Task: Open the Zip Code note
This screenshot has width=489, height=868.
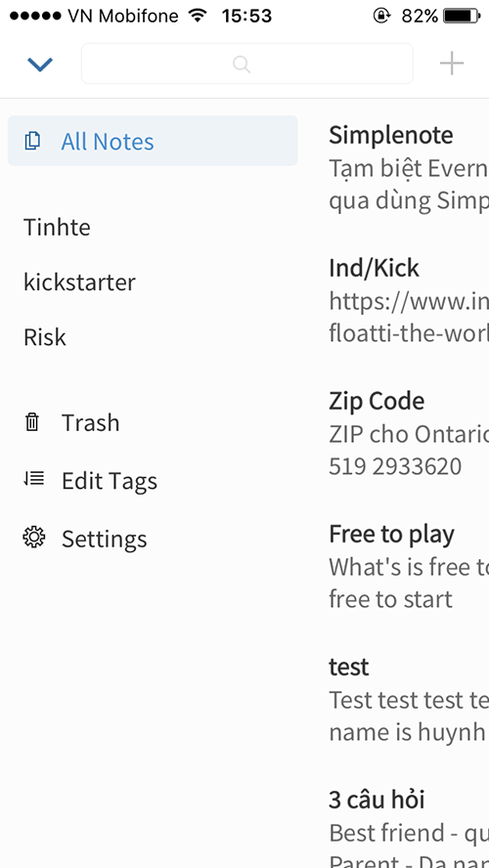Action: [x=409, y=434]
